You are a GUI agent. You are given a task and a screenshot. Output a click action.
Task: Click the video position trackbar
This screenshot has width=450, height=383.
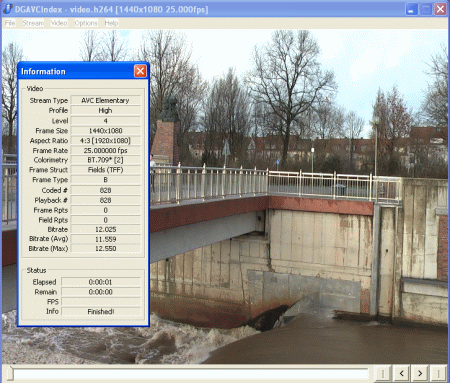click(188, 374)
